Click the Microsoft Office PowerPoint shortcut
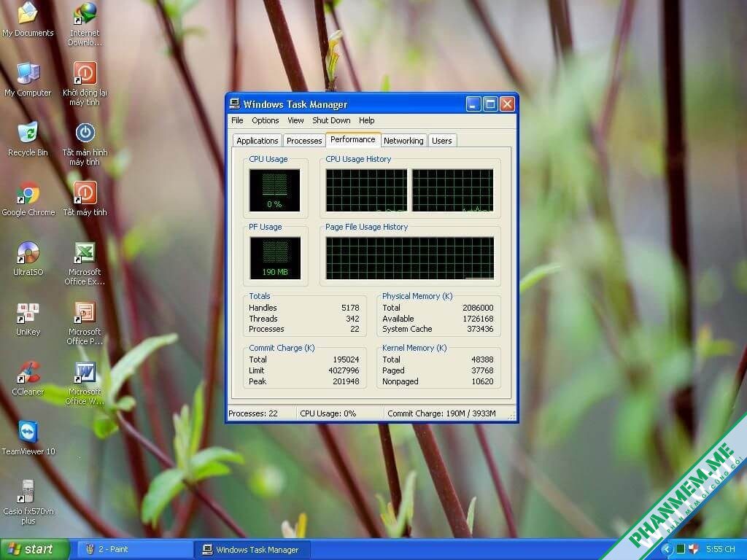Viewport: 747px width, 560px height. (x=85, y=323)
